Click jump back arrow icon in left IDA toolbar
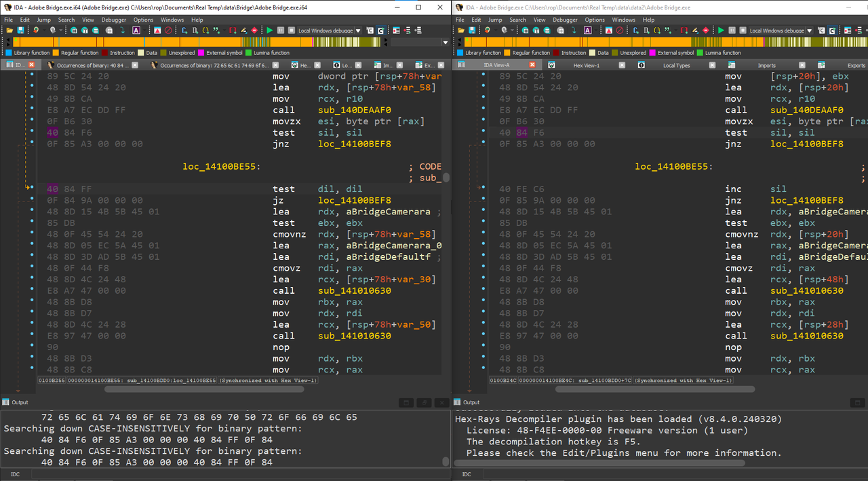Viewport: 868px width, 481px height. tap(35, 31)
